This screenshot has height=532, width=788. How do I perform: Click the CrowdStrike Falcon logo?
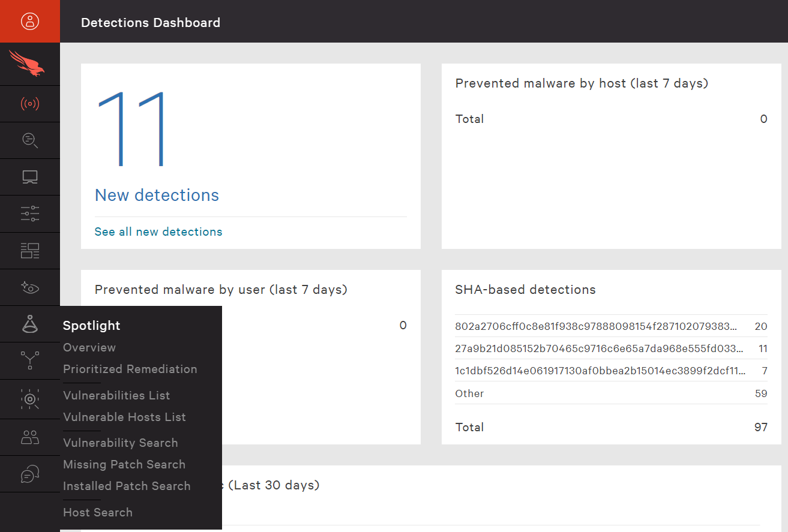point(27,64)
